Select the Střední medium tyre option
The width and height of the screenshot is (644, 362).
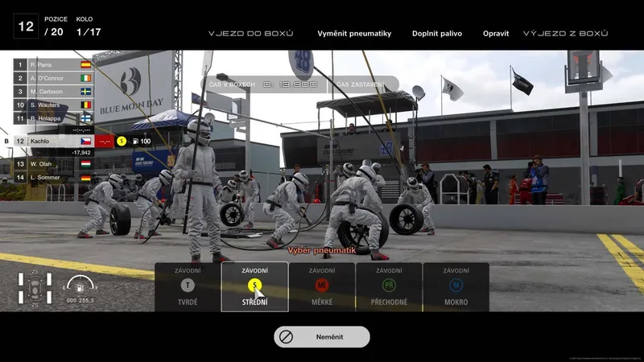click(254, 287)
